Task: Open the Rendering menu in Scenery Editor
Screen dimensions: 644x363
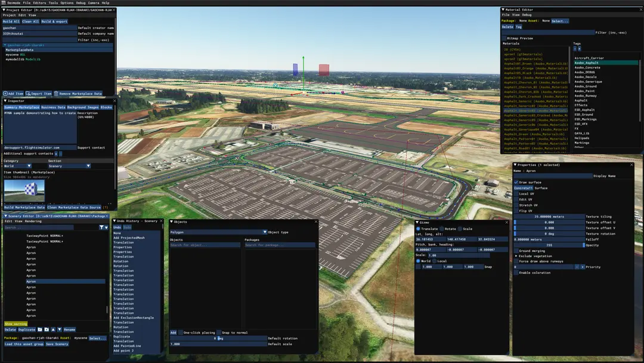Action: pyautogui.click(x=33, y=221)
